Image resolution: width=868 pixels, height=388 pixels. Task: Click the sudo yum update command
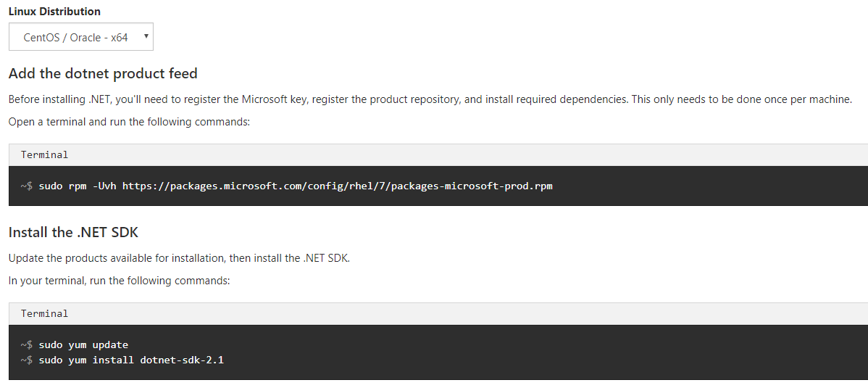coord(83,344)
